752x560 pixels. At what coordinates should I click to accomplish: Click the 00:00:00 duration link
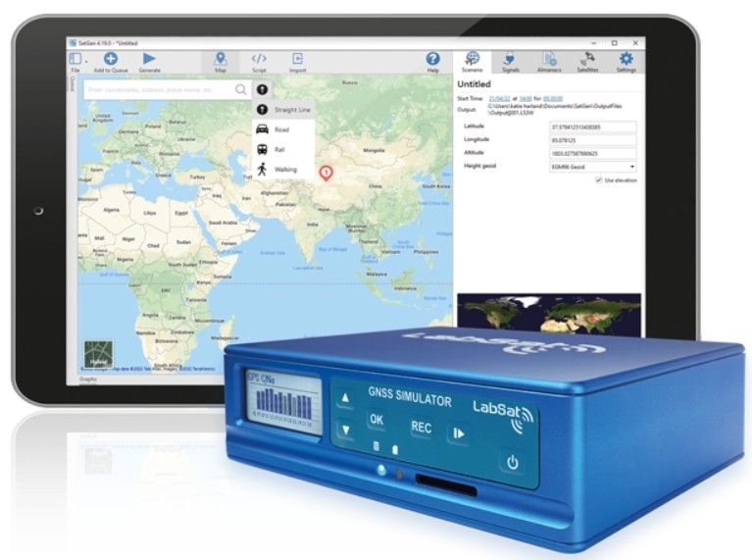click(x=553, y=98)
